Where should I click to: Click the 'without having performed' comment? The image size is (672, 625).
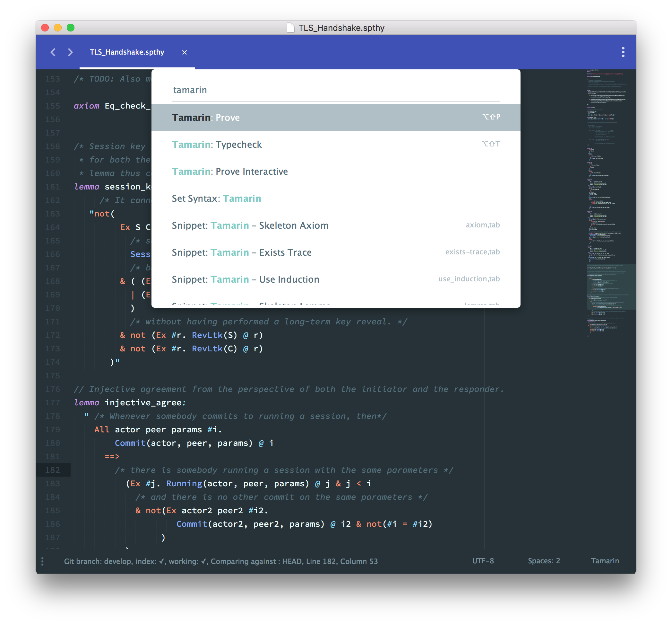coord(269,321)
